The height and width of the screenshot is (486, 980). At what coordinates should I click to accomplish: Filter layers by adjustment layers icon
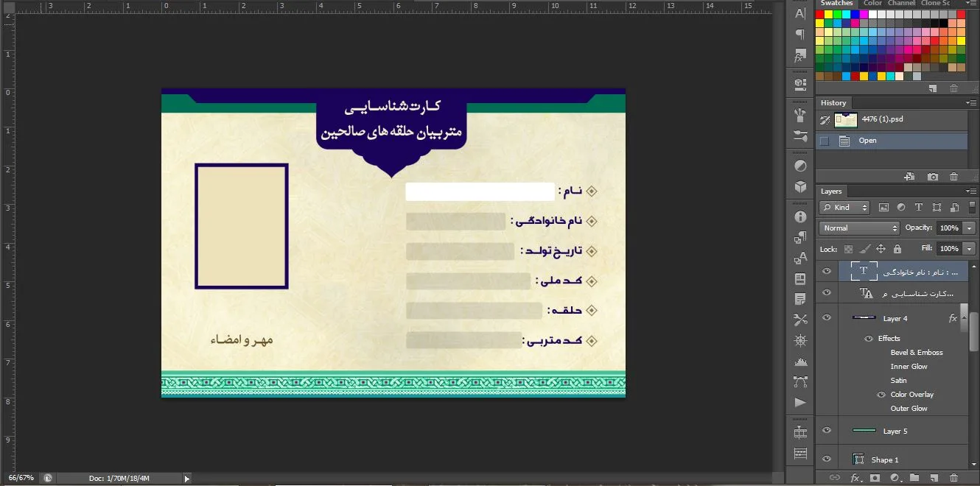point(901,208)
